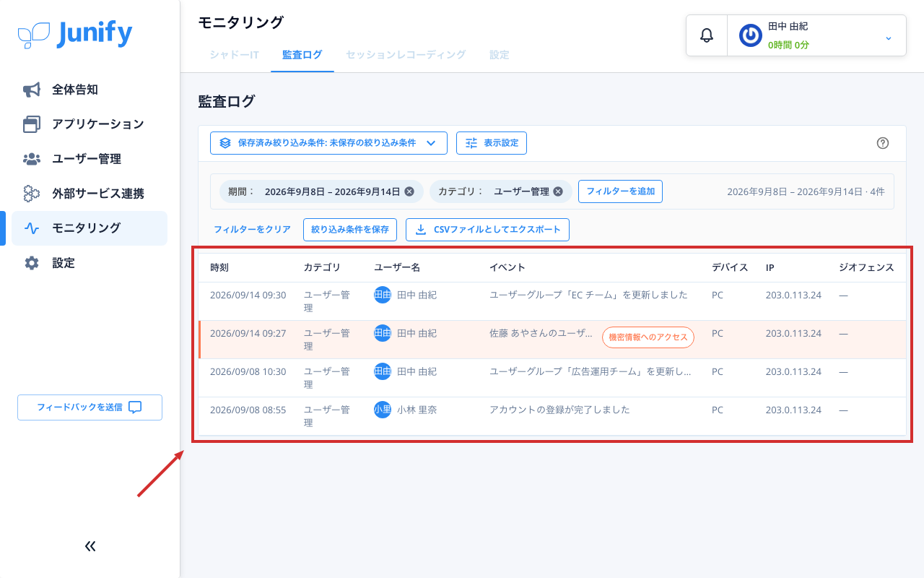This screenshot has height=578, width=924.
Task: Click カテゴリ column header
Action: (x=322, y=267)
